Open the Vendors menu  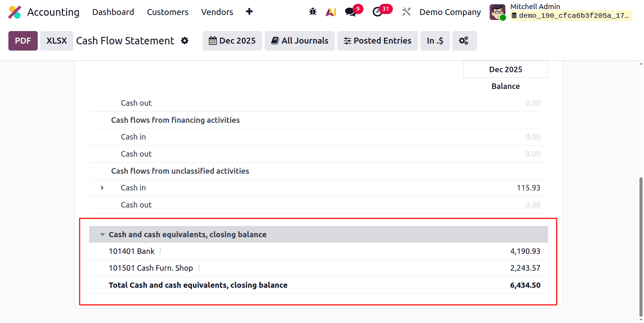point(217,12)
